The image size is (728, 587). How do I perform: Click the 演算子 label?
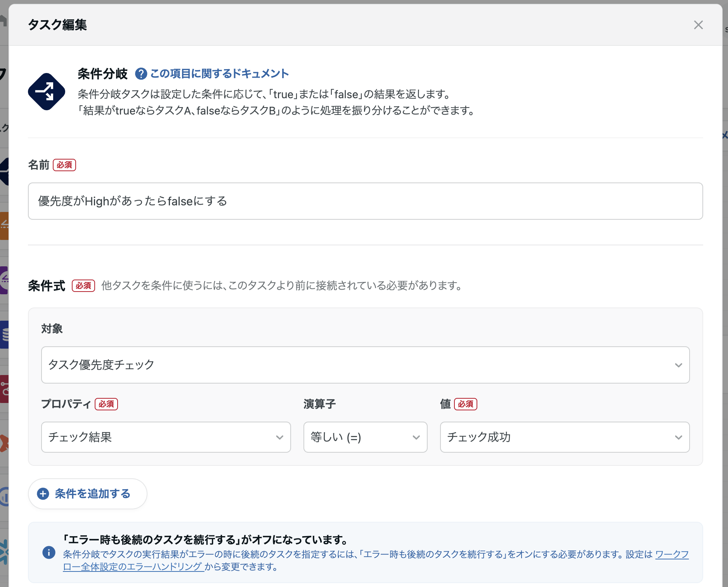coord(320,404)
